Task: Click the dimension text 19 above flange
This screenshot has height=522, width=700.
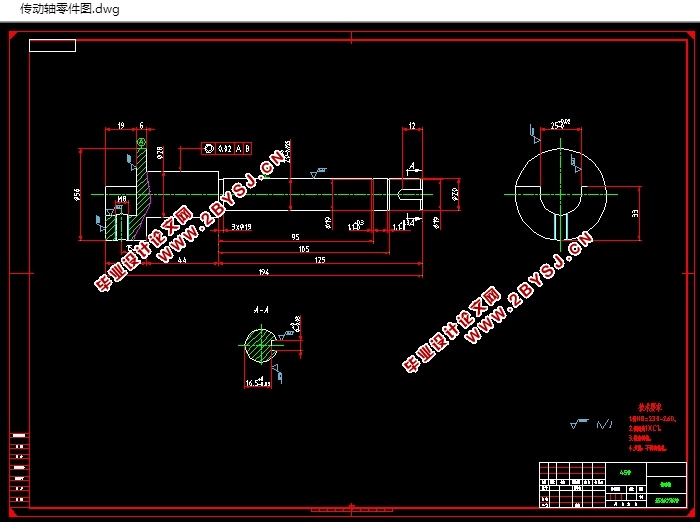Action: [x=121, y=125]
